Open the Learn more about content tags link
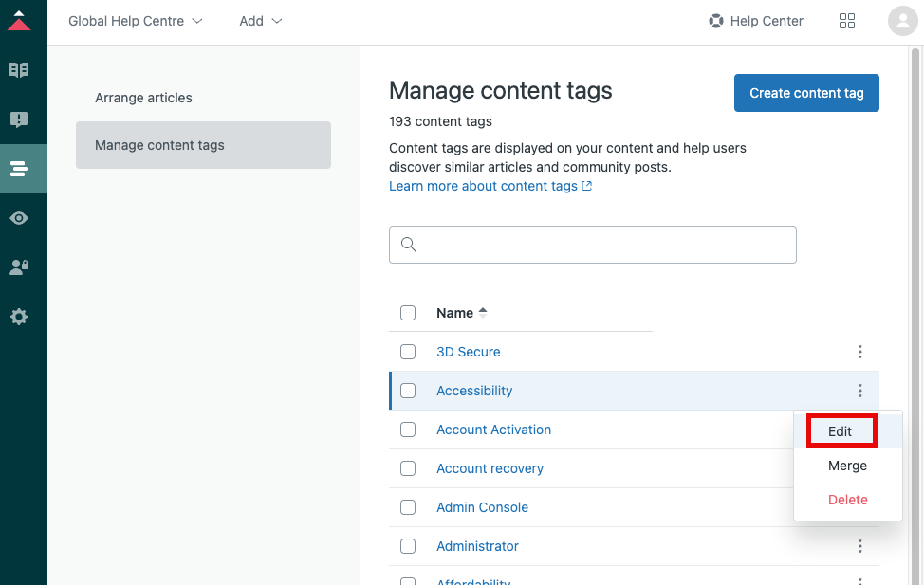Screen dimensions: 924x585 click(x=483, y=186)
